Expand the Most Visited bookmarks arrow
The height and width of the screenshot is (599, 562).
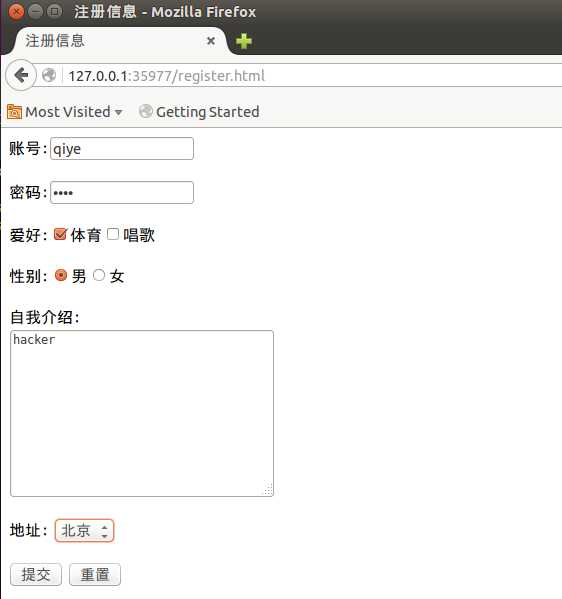tap(118, 112)
